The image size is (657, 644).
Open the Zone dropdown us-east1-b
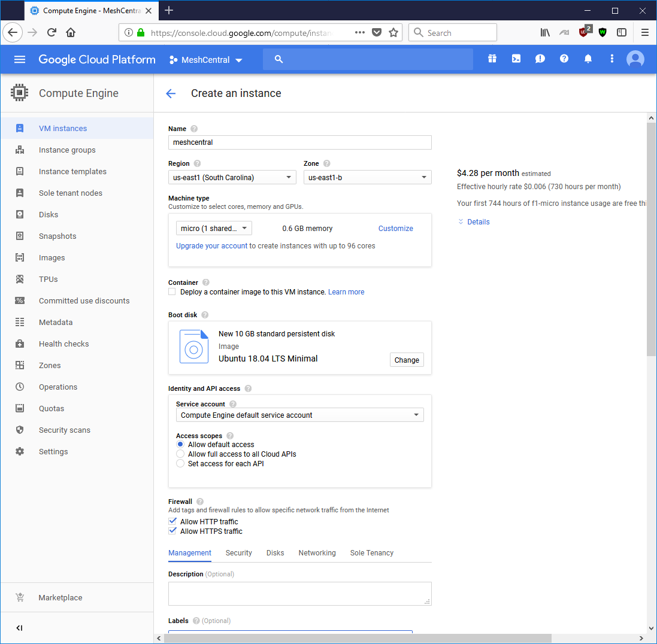tap(368, 178)
